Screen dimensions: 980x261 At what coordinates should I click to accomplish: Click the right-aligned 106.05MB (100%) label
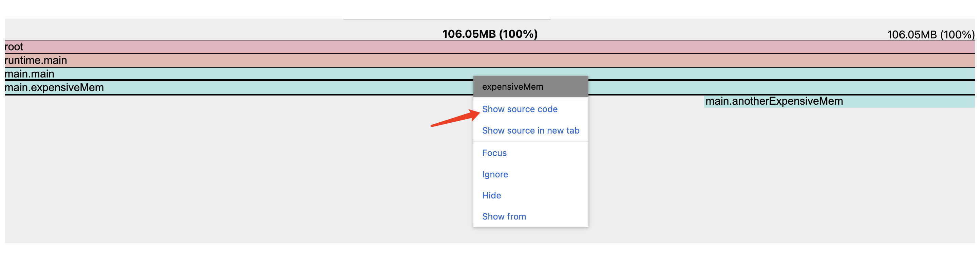coord(930,35)
